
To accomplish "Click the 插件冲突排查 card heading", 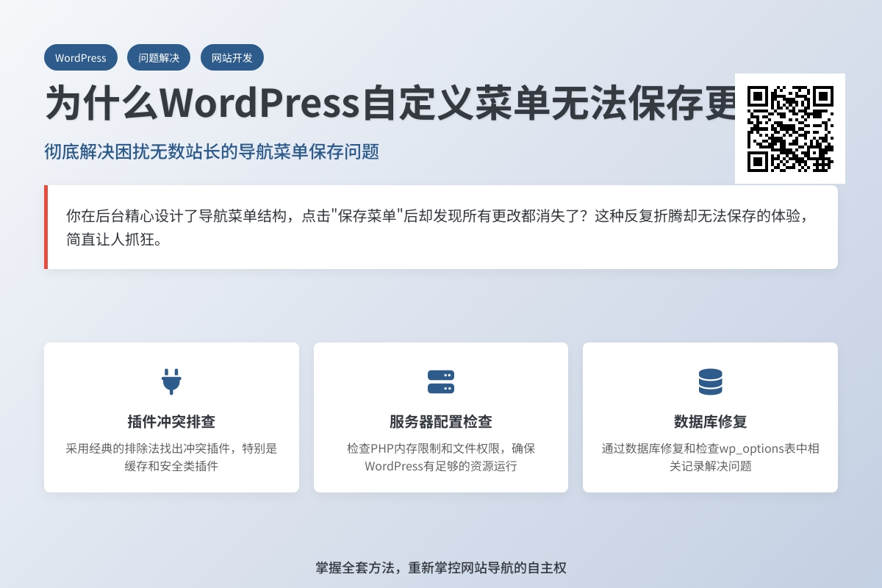I will click(x=171, y=422).
